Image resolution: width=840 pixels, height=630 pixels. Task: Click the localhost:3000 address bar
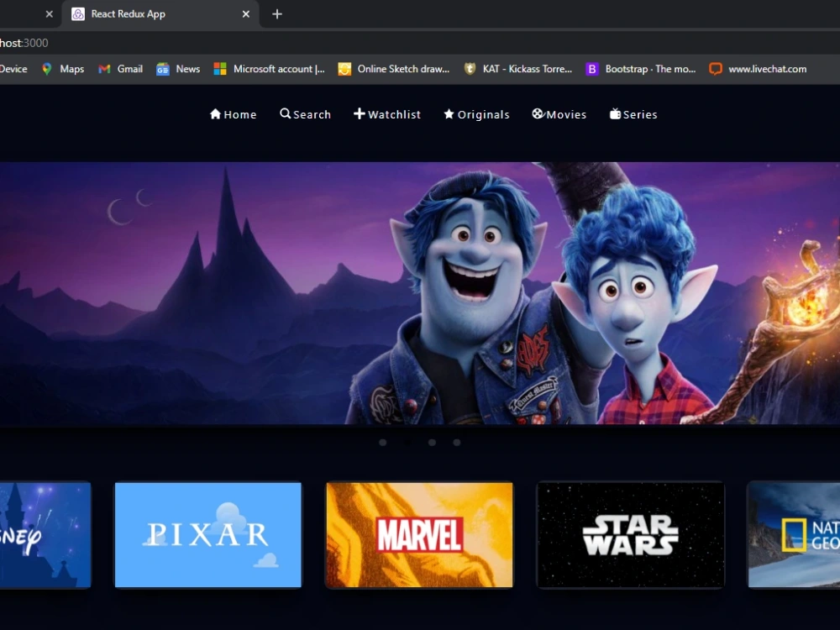point(420,43)
